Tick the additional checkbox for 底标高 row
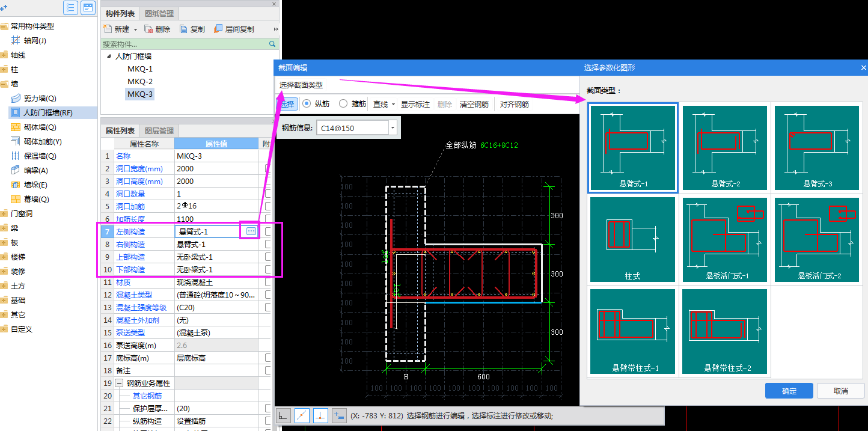Viewport: 868px width, 431px height. 268,358
